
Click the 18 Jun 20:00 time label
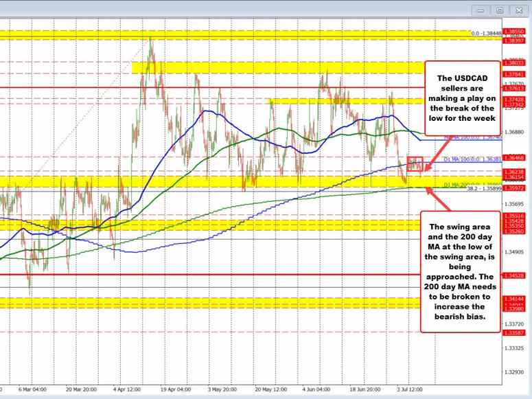365,389
